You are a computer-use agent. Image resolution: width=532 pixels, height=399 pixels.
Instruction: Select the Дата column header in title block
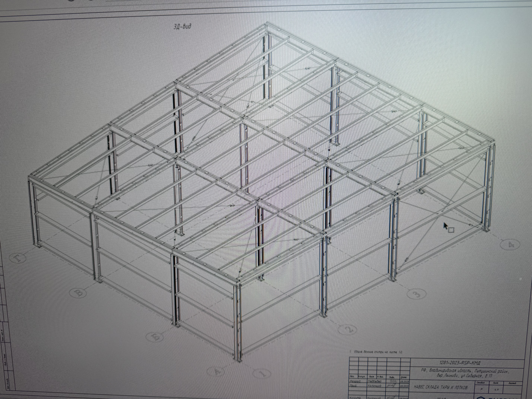pyautogui.click(x=403, y=377)
